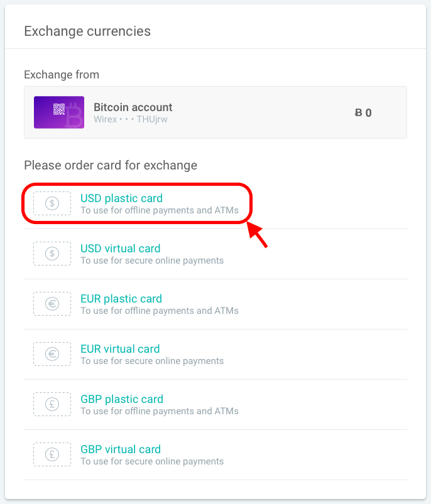
Task: Click the QR code on Bitcoin card
Action: pos(59,109)
